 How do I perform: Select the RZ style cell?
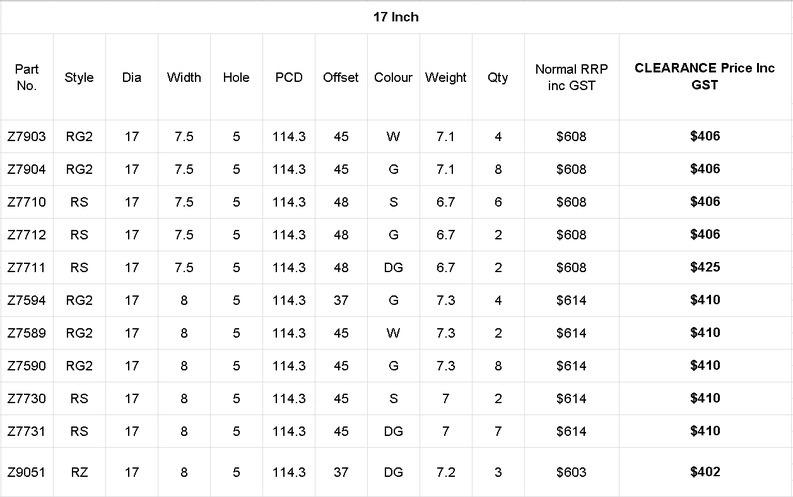point(79,471)
